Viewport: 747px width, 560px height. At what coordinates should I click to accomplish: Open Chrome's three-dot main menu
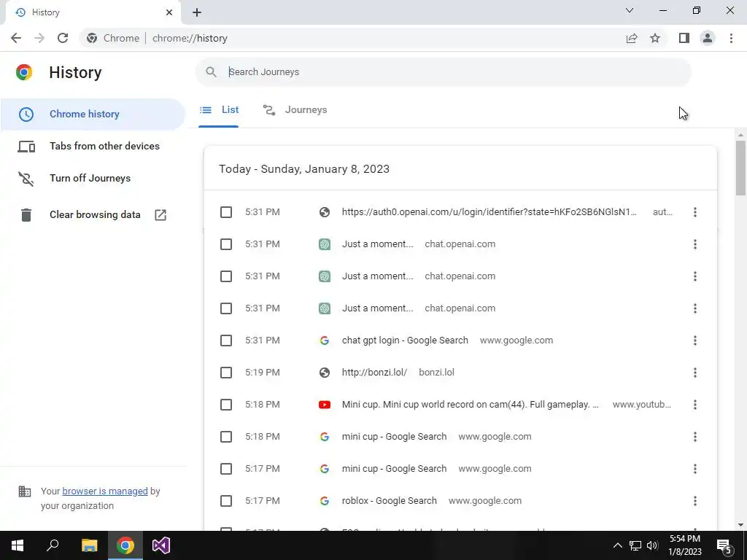pyautogui.click(x=731, y=38)
